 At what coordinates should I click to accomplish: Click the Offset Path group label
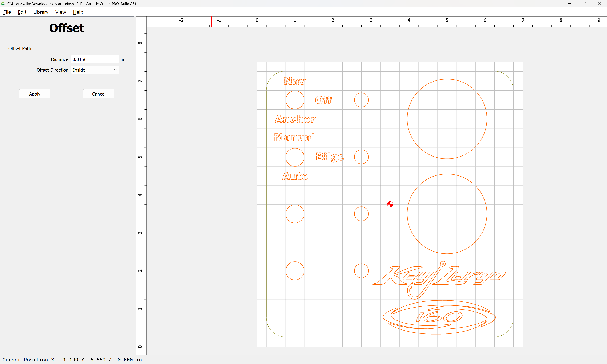[x=20, y=49]
